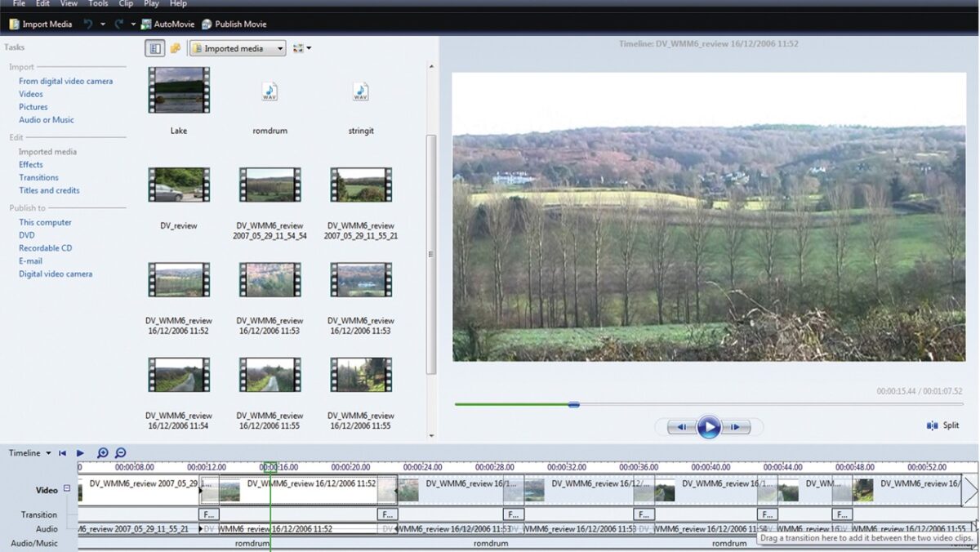Play the timeline from the toolbar
The image size is (980, 552).
pyautogui.click(x=80, y=453)
